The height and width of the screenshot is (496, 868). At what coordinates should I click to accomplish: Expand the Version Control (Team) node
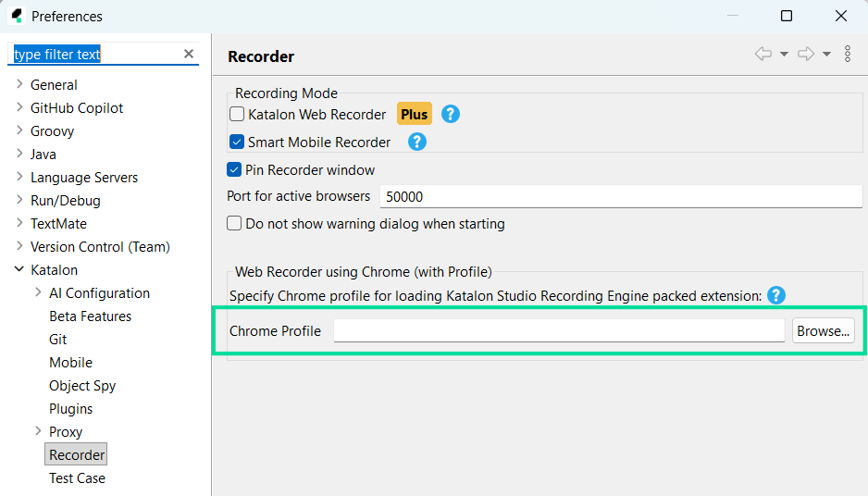19,246
